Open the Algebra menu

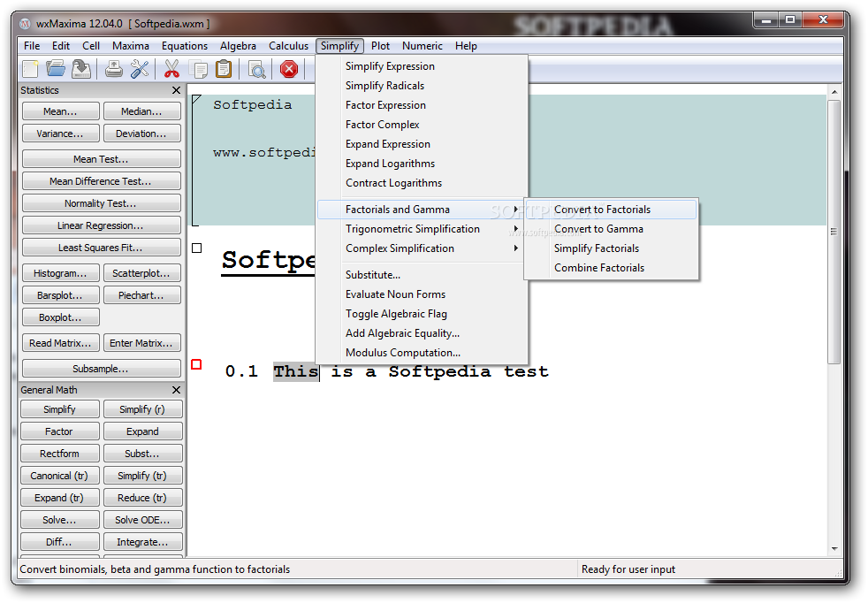(x=238, y=46)
